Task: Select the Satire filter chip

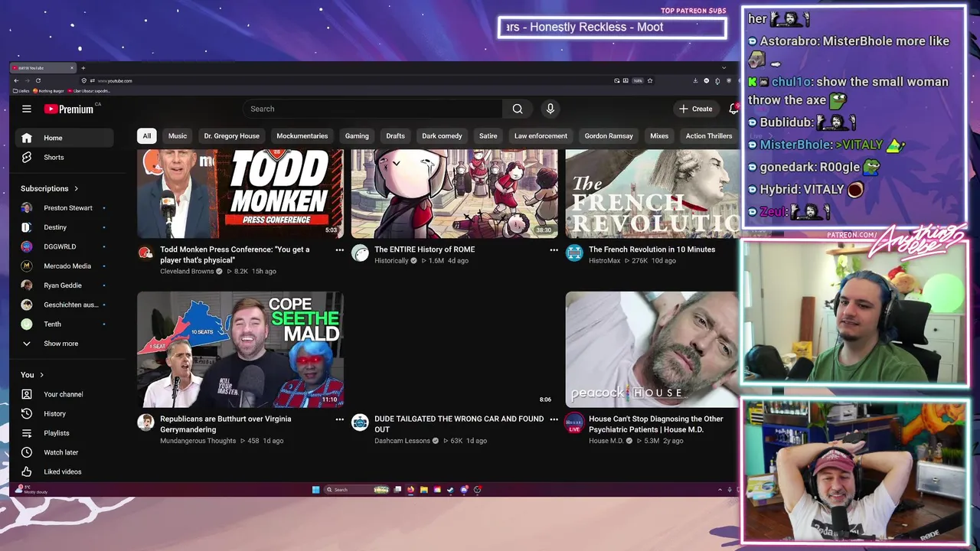Action: coord(488,136)
